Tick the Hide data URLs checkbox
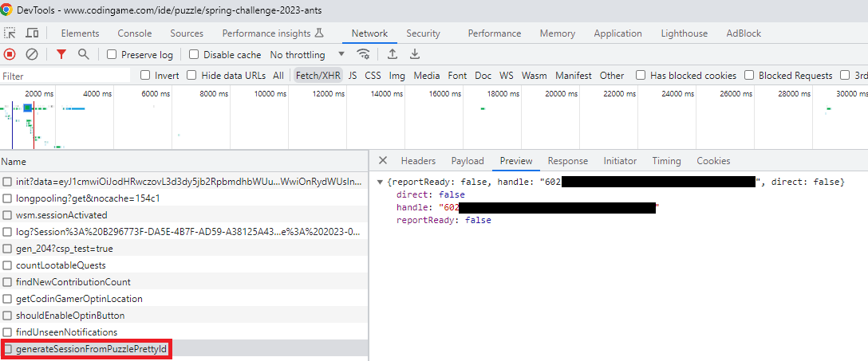 [193, 76]
